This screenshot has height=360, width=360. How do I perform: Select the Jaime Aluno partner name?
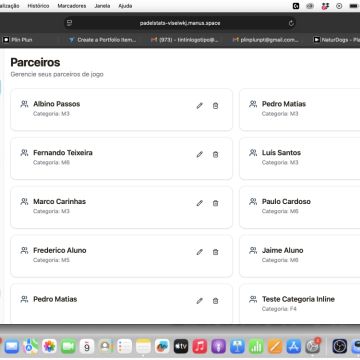click(283, 250)
